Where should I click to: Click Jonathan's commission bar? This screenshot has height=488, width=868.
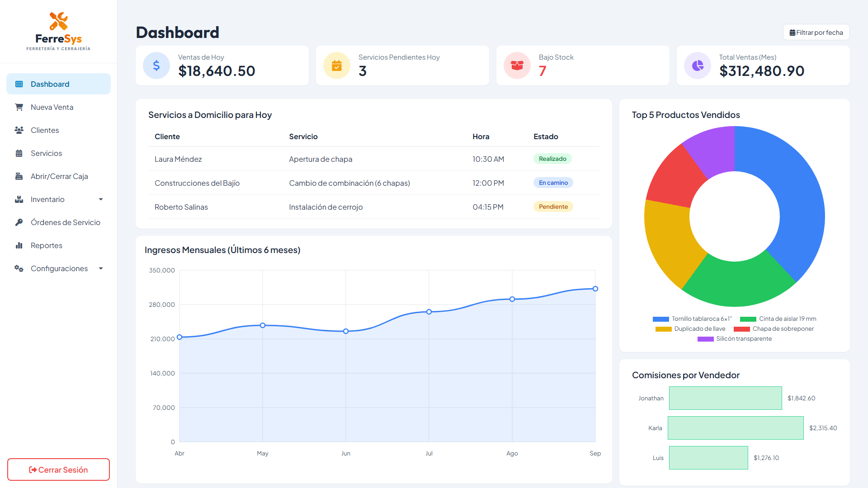[x=726, y=398]
